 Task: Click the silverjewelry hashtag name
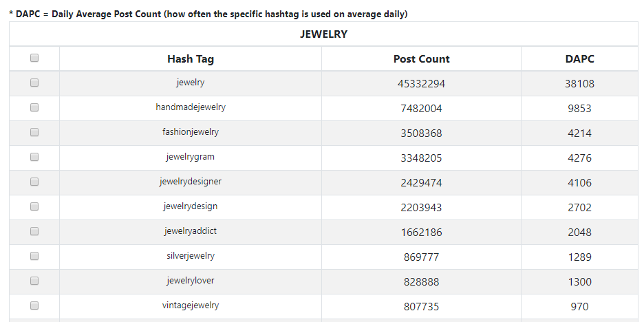191,256
